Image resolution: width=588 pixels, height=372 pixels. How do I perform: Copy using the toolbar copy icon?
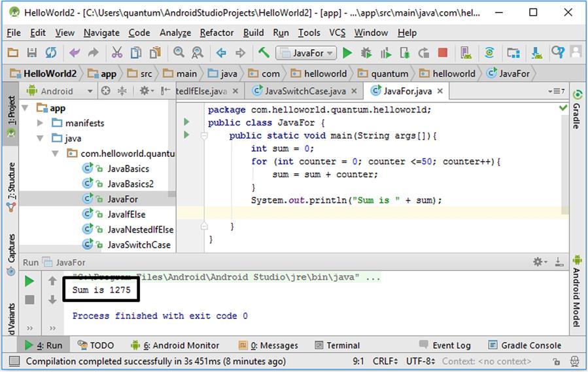pyautogui.click(x=136, y=52)
